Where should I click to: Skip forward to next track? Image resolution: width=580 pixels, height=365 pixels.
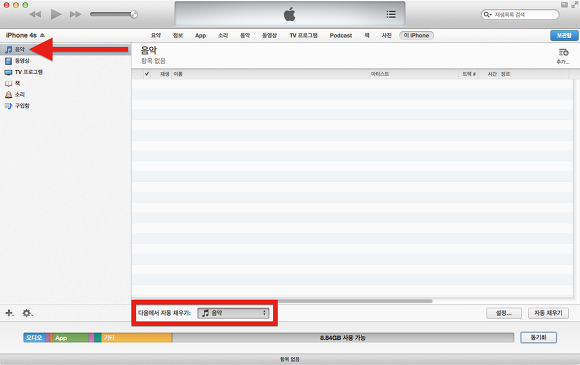point(75,14)
